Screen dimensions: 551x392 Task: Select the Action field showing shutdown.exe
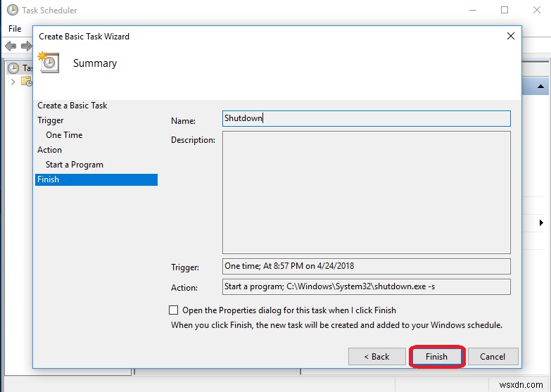366,286
